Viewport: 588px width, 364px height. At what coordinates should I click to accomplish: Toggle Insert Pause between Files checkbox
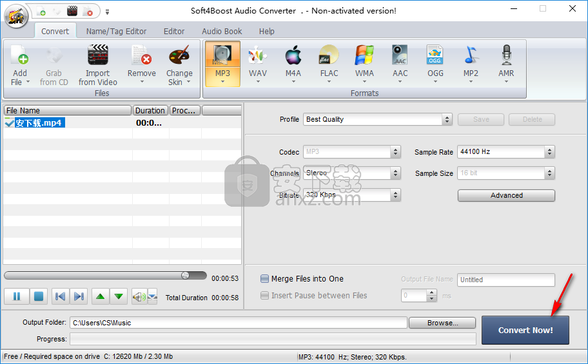click(264, 296)
